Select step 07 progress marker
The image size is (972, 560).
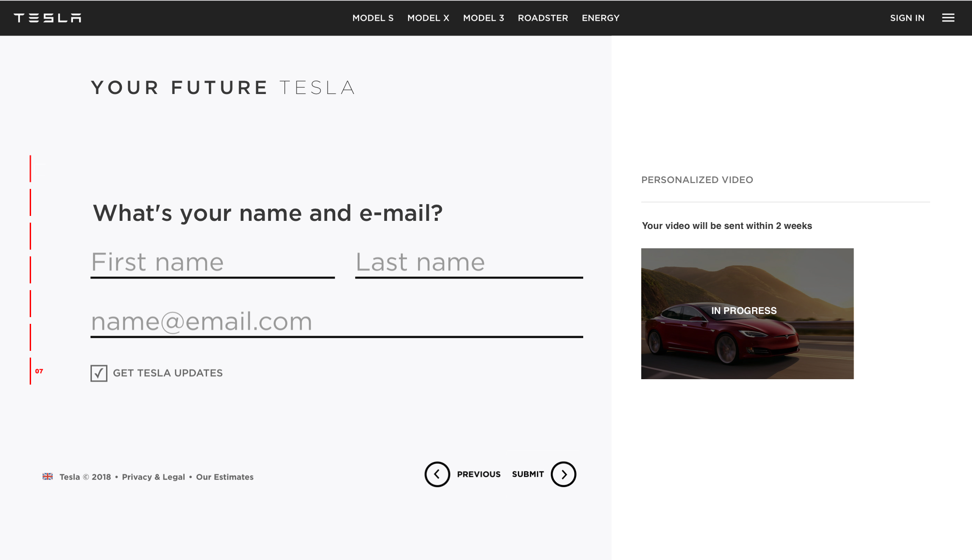point(39,371)
